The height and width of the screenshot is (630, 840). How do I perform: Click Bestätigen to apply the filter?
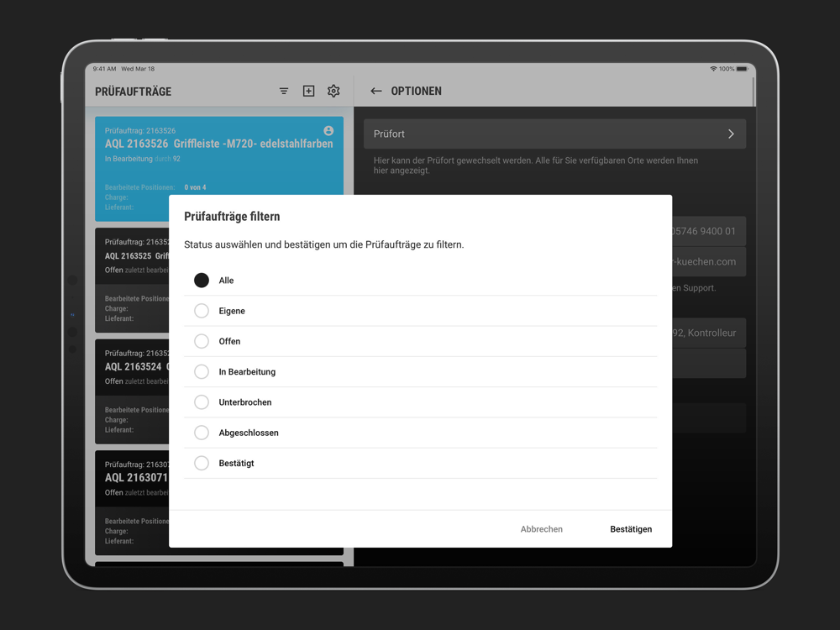click(x=631, y=528)
